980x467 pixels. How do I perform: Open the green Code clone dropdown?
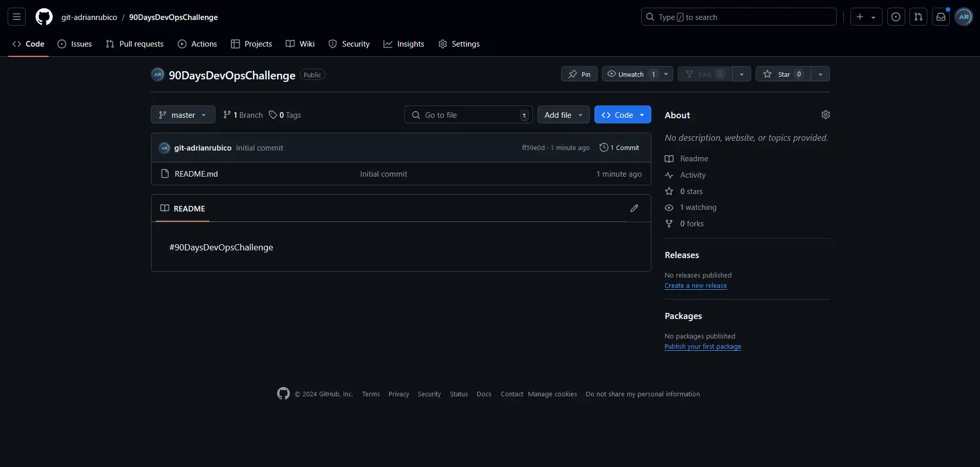coord(623,115)
